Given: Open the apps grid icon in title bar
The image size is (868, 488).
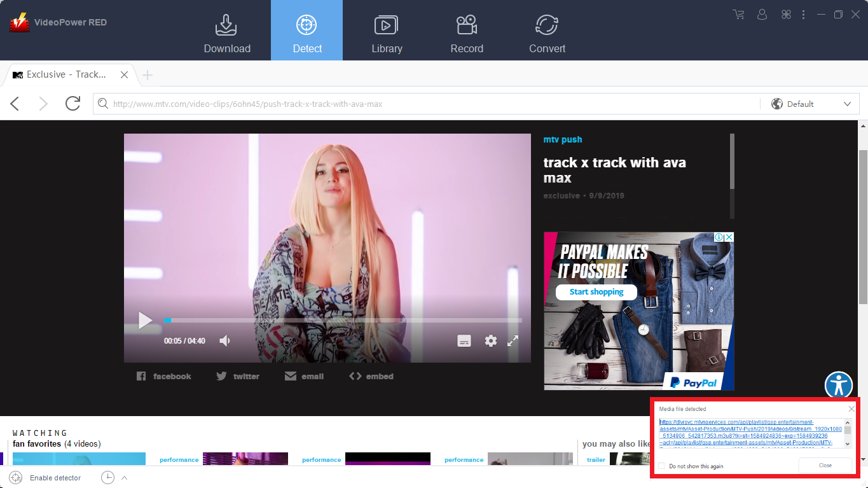Looking at the screenshot, I should click(786, 14).
